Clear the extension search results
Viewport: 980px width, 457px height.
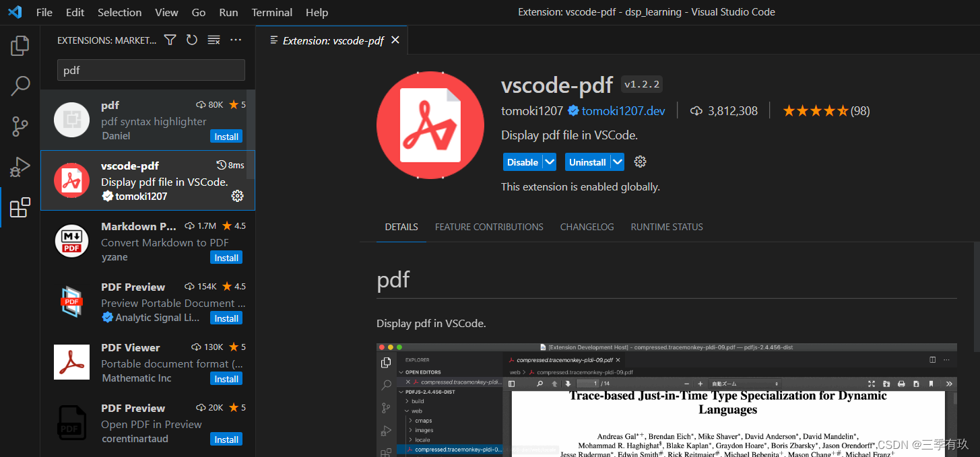[214, 40]
